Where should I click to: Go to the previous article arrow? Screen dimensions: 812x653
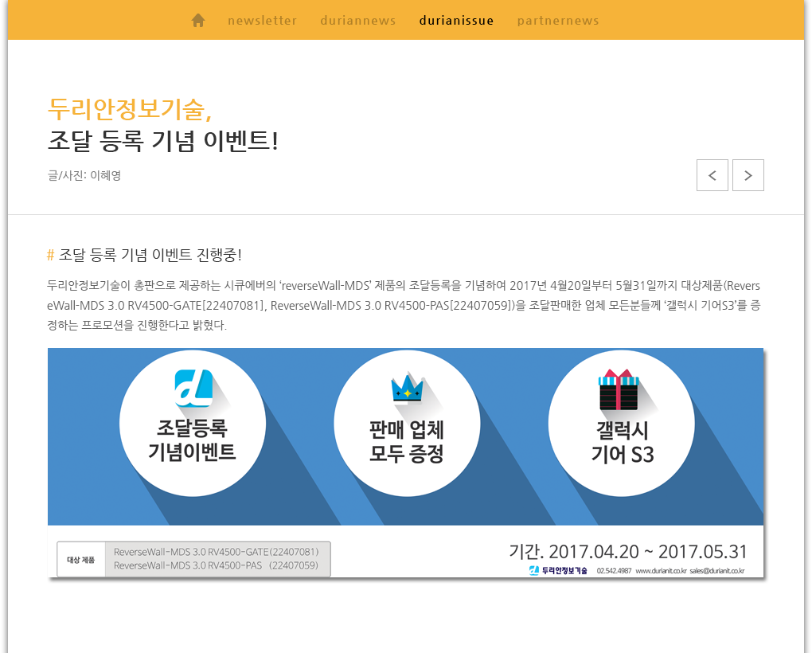pos(712,175)
